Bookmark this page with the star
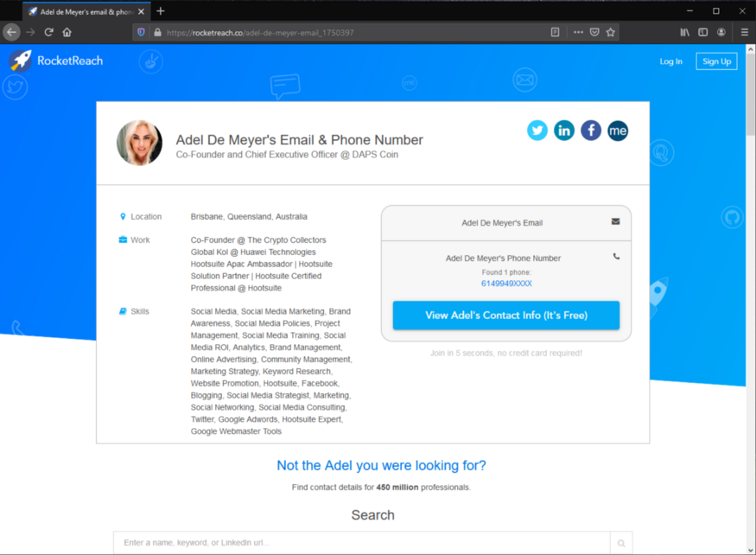 pyautogui.click(x=610, y=32)
